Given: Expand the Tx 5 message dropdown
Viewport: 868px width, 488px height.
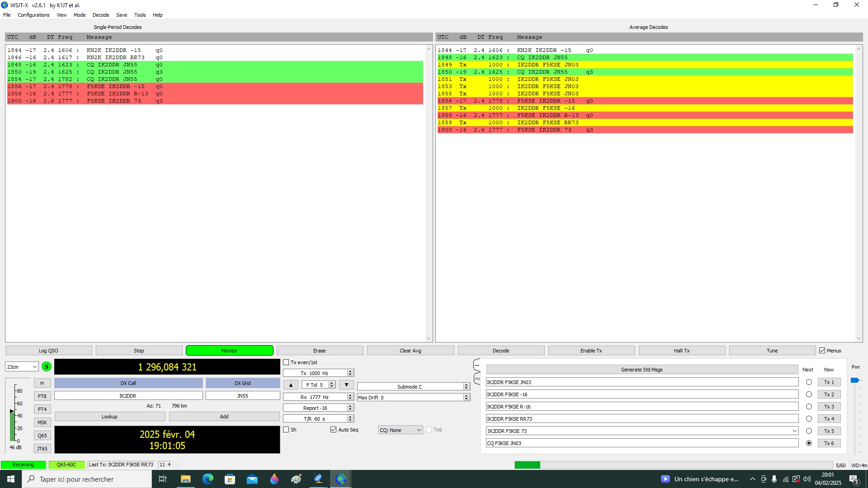Looking at the screenshot, I should [x=794, y=431].
